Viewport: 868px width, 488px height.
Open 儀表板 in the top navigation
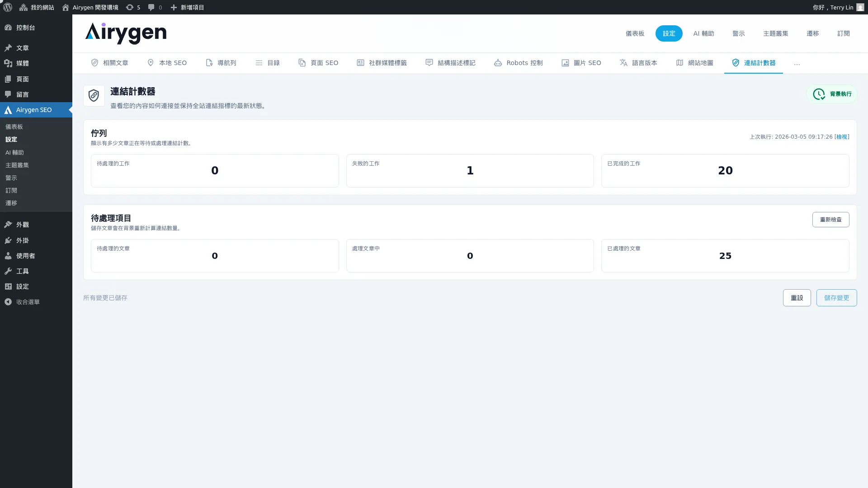[x=635, y=33]
